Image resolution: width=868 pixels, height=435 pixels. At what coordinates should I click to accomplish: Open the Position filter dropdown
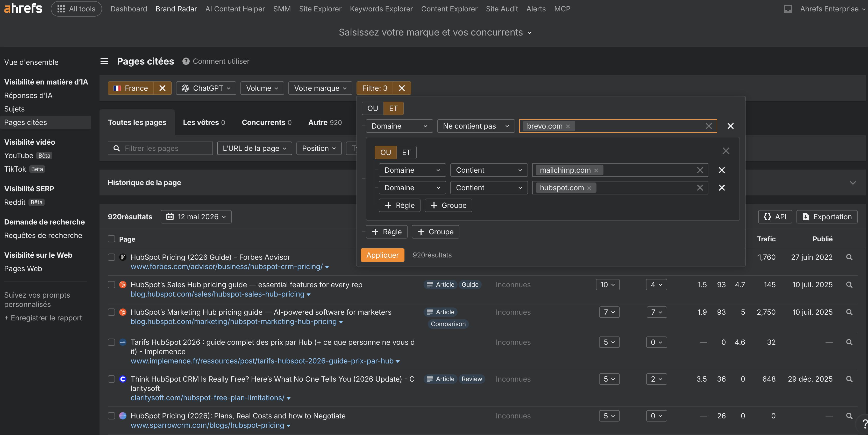pyautogui.click(x=319, y=148)
